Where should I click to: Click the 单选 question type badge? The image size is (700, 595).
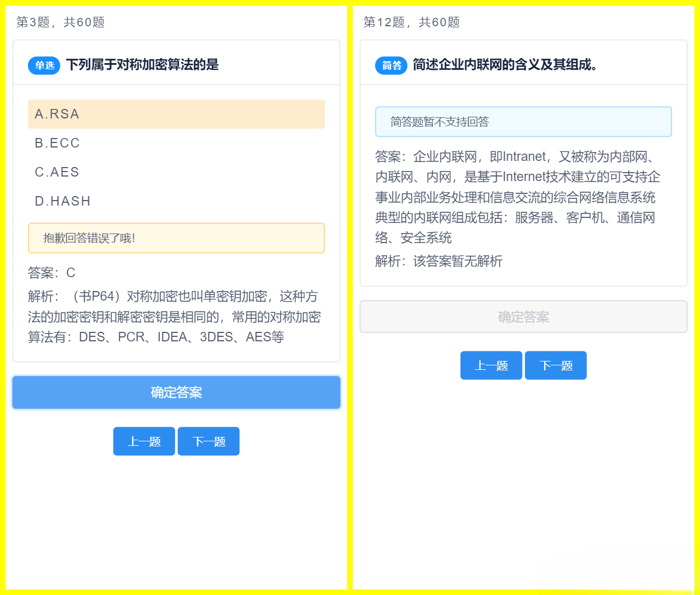pyautogui.click(x=44, y=65)
